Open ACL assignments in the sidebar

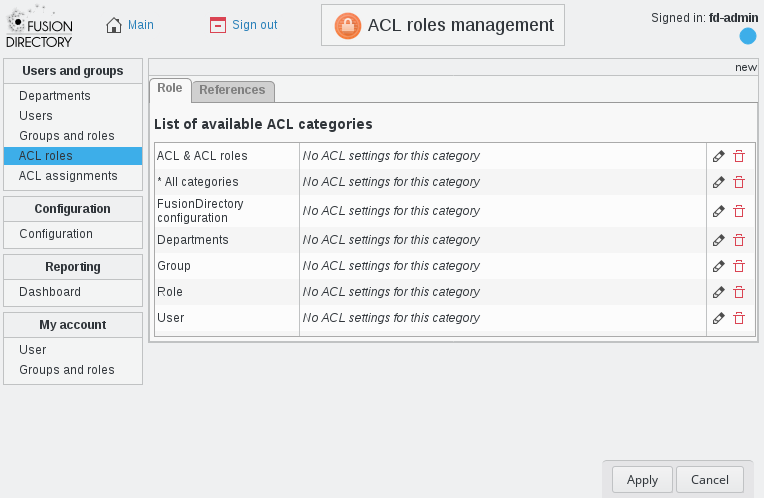[68, 176]
